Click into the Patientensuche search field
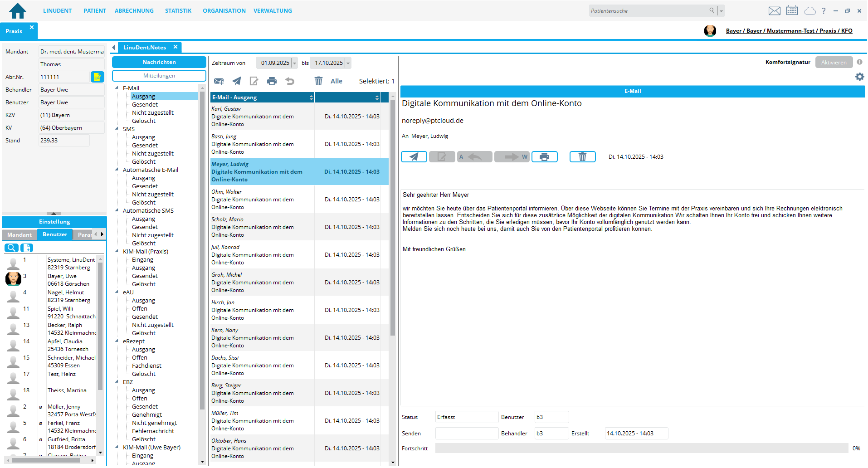The width and height of the screenshot is (868, 468). click(649, 11)
